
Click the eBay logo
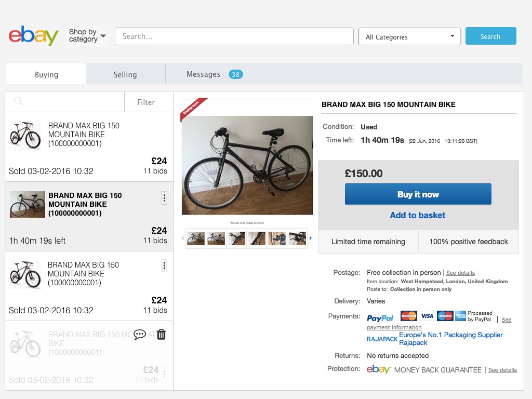(33, 36)
